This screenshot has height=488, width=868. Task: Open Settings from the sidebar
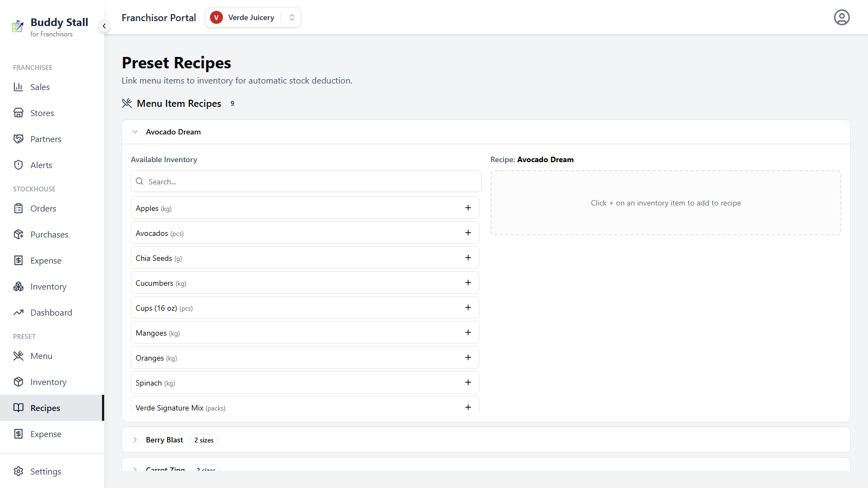coord(52,471)
